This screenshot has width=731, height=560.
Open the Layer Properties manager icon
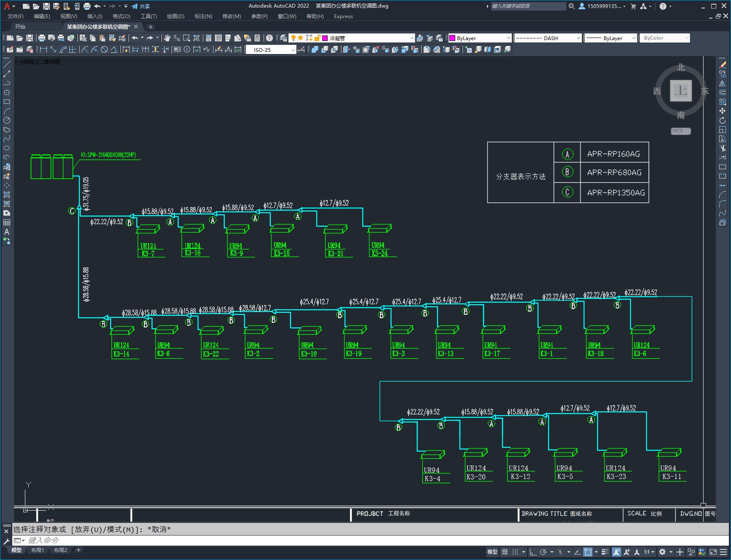(283, 38)
